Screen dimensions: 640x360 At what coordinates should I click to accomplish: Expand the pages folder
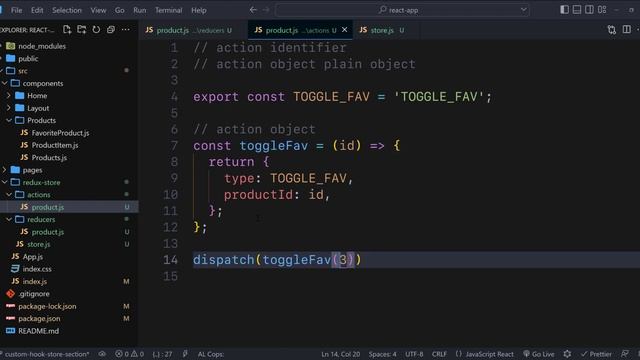tap(32, 170)
